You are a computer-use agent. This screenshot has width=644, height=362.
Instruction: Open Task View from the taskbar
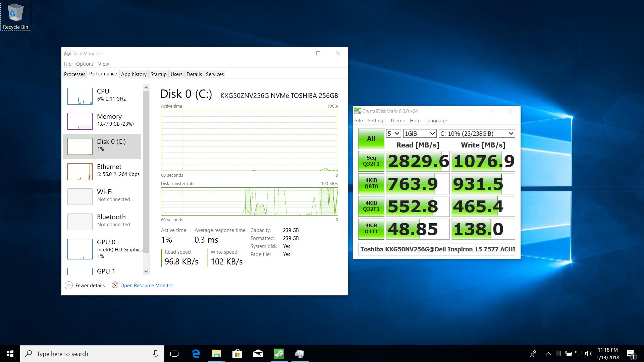[x=174, y=354]
